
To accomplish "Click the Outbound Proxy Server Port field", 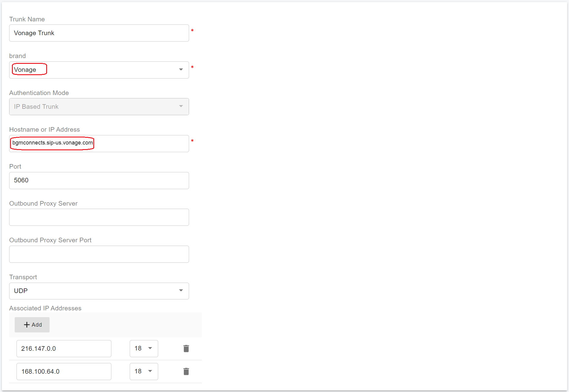I will (x=99, y=254).
